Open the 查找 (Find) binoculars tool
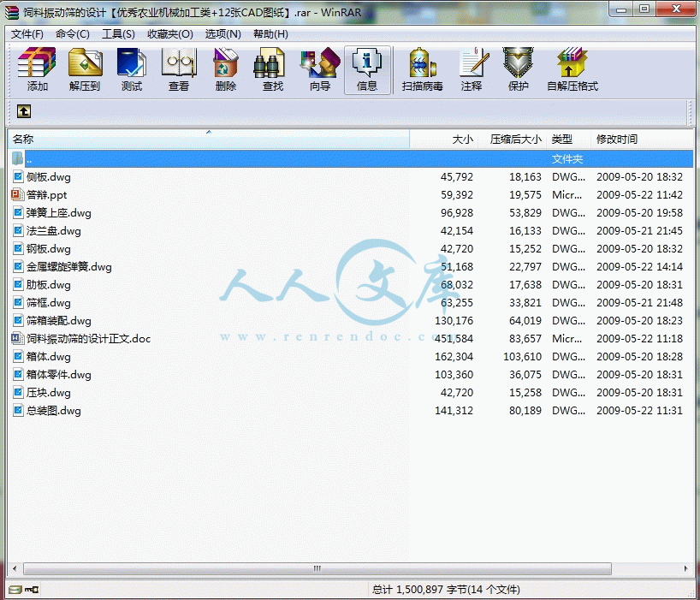Viewport: 700px width, 600px height. click(273, 69)
